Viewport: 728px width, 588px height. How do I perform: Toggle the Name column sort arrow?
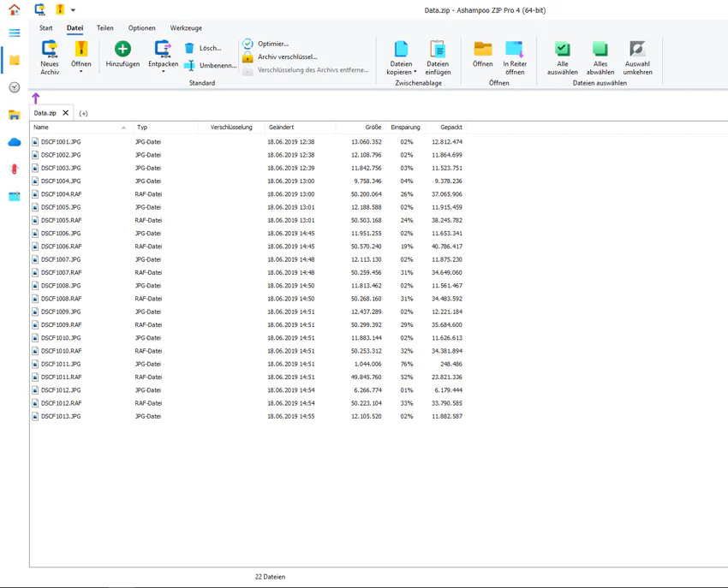coord(123,128)
